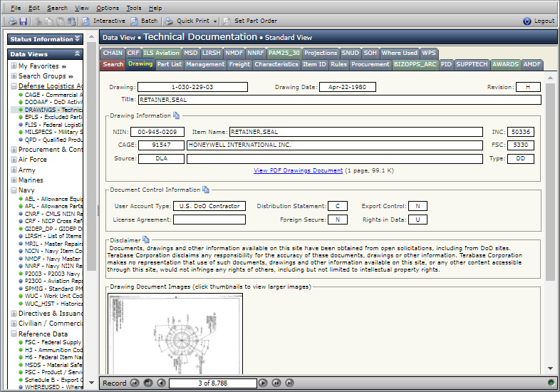Expand Search Groups tree node
Screen dimensions: 560x392
[14, 76]
